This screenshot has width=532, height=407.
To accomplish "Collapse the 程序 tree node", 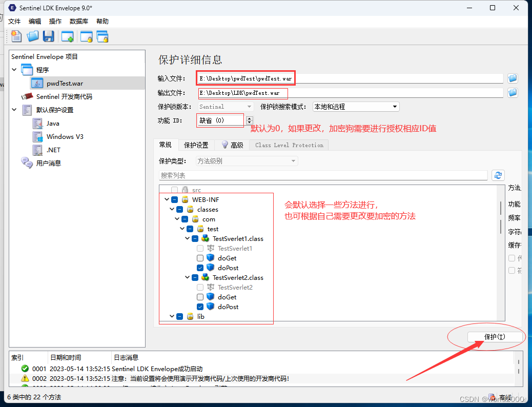I will 14,70.
